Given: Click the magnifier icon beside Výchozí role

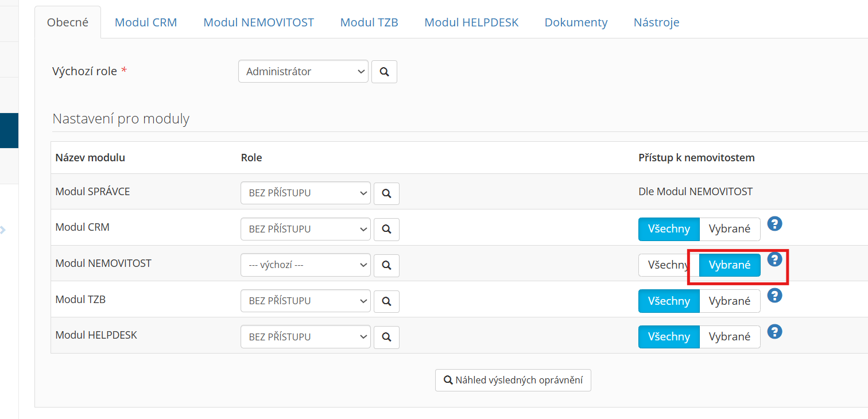Looking at the screenshot, I should (384, 72).
